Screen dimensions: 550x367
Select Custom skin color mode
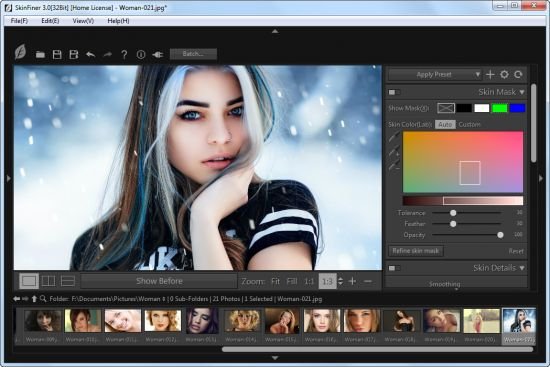[469, 125]
